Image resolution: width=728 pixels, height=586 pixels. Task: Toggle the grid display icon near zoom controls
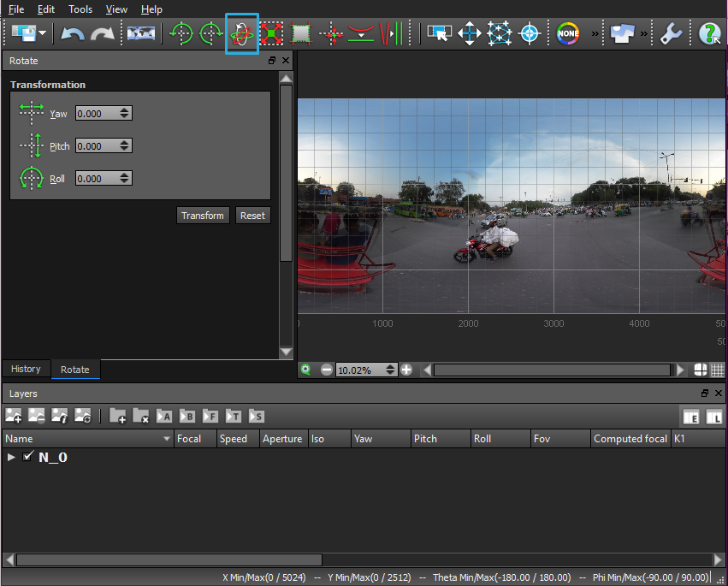pyautogui.click(x=715, y=369)
